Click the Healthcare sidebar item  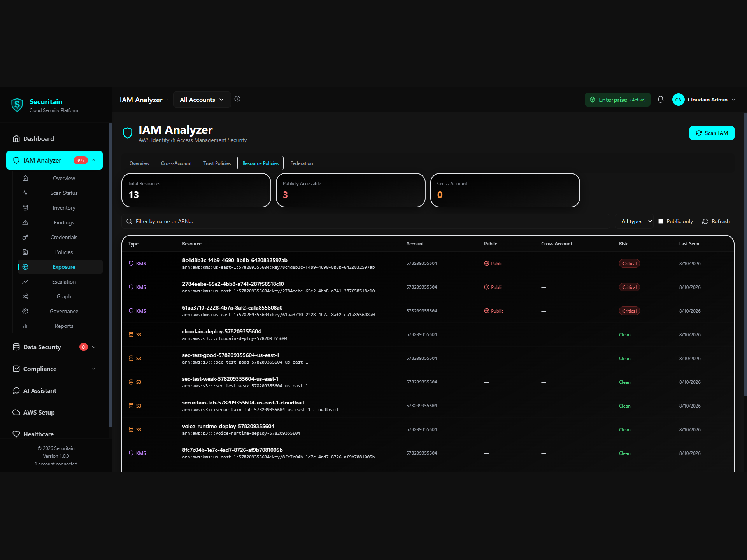point(54,434)
